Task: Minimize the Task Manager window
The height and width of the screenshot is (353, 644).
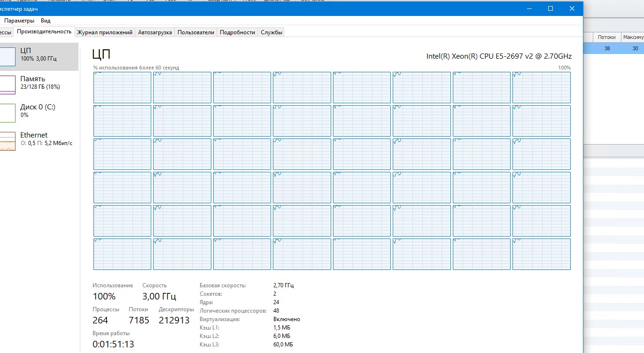Action: click(529, 8)
